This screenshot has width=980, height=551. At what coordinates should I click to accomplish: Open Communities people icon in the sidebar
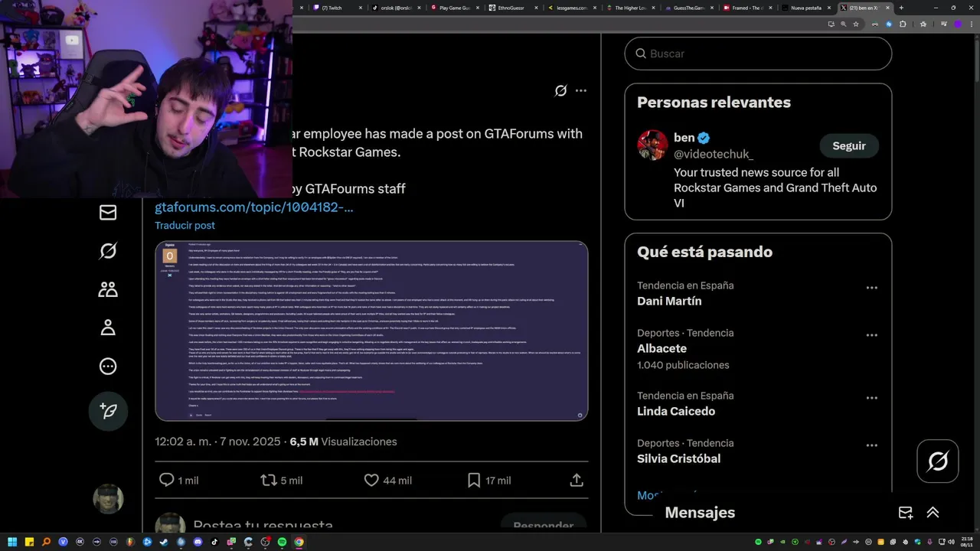coord(108,289)
